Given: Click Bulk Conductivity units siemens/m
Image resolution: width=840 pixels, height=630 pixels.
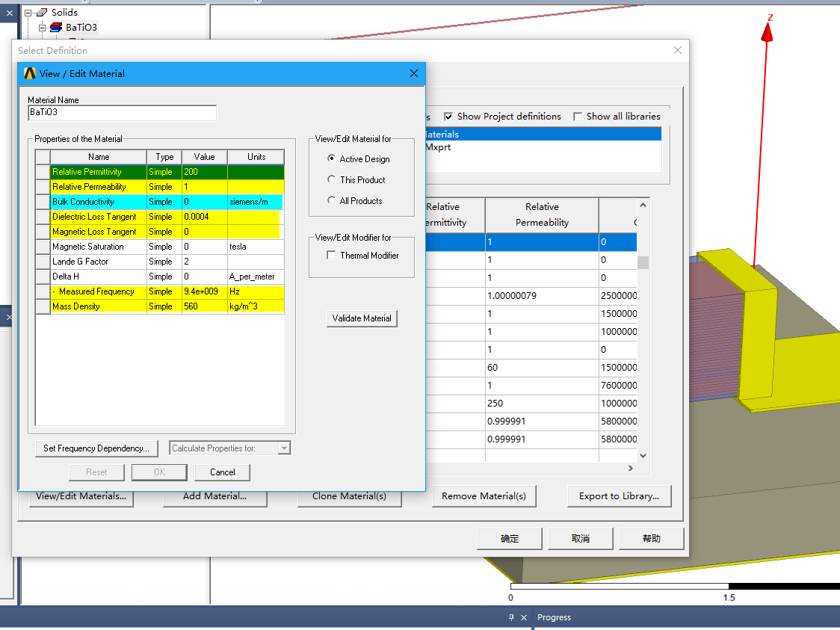Looking at the screenshot, I should tap(256, 202).
